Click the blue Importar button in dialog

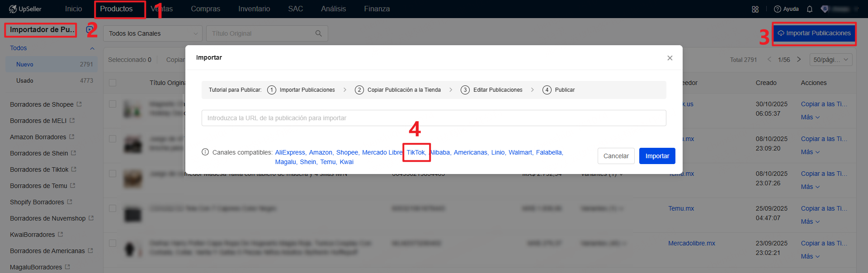click(x=657, y=156)
